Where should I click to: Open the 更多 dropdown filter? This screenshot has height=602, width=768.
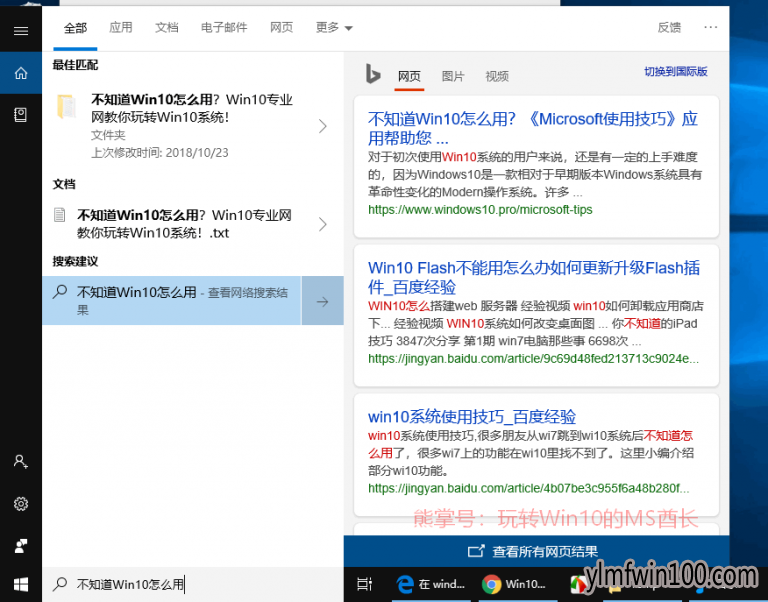(334, 27)
